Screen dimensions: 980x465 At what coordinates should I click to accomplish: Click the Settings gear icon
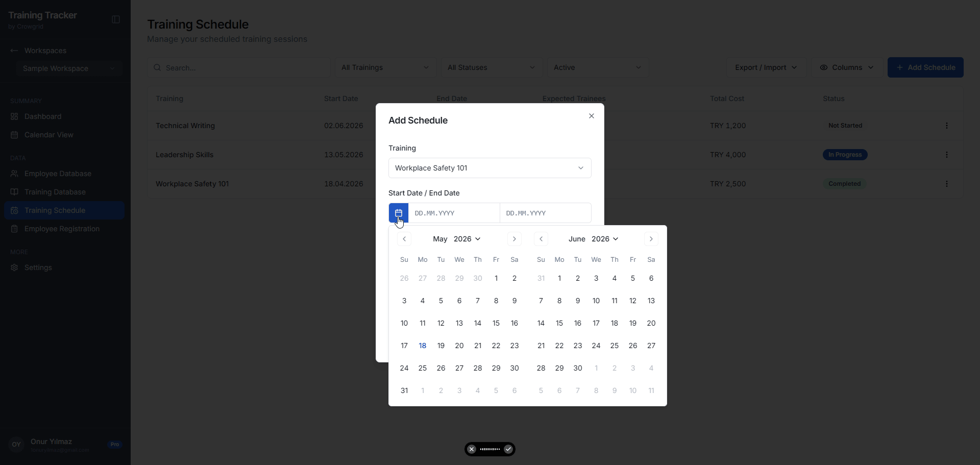pos(14,267)
